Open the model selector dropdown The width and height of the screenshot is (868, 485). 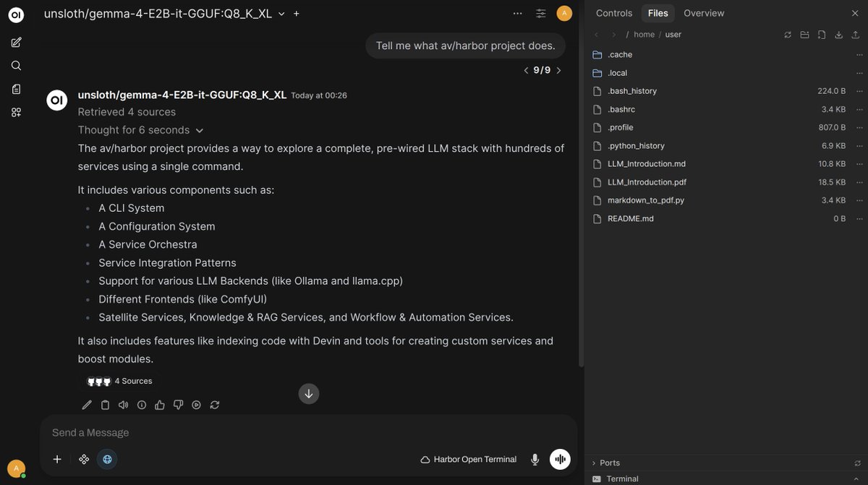click(282, 13)
